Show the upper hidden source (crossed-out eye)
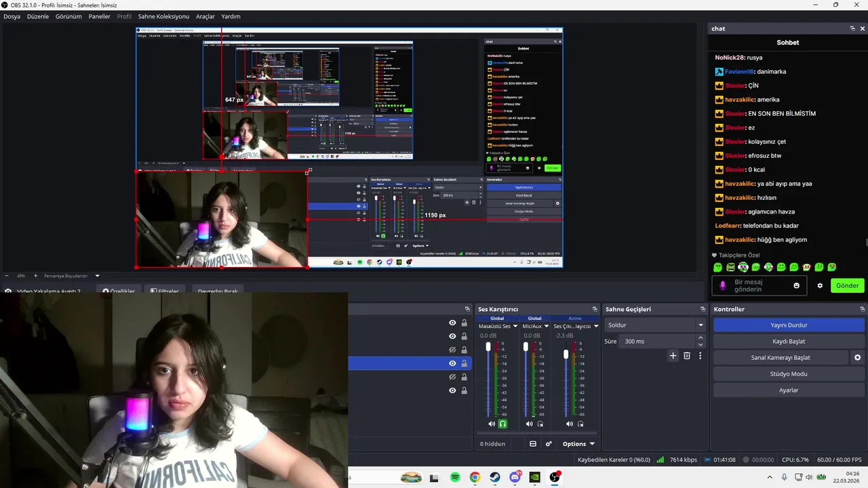 (x=452, y=350)
